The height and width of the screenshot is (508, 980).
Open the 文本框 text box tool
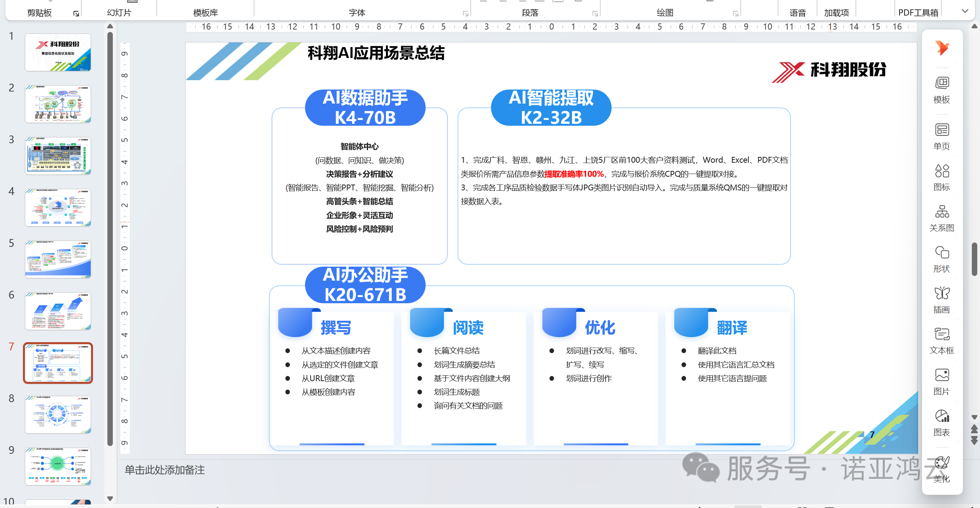tap(942, 341)
